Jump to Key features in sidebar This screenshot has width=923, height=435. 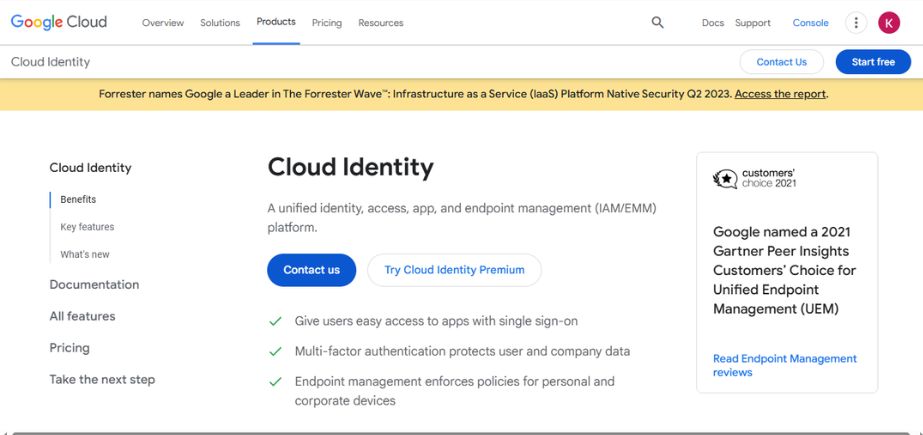[87, 227]
